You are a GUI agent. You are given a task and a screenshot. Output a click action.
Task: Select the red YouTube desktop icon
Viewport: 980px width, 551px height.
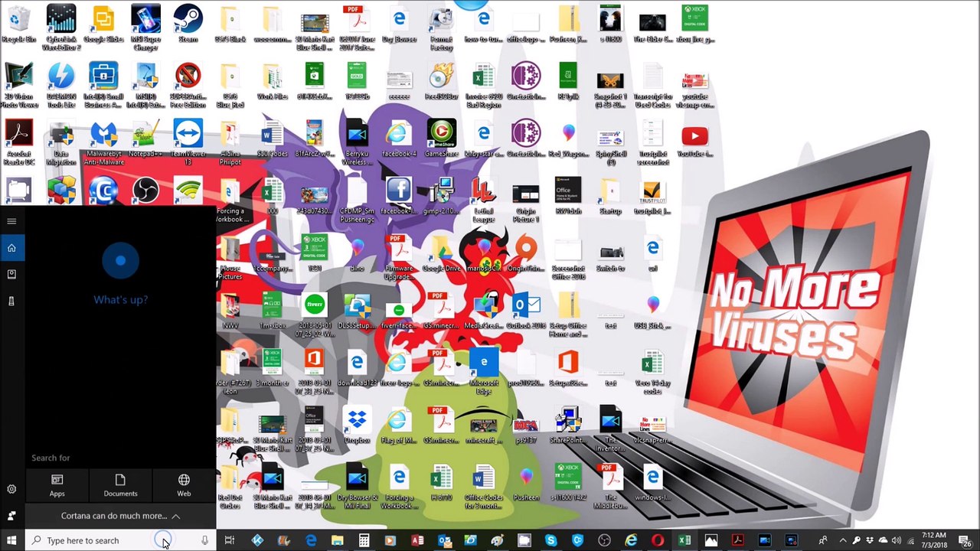pyautogui.click(x=694, y=139)
